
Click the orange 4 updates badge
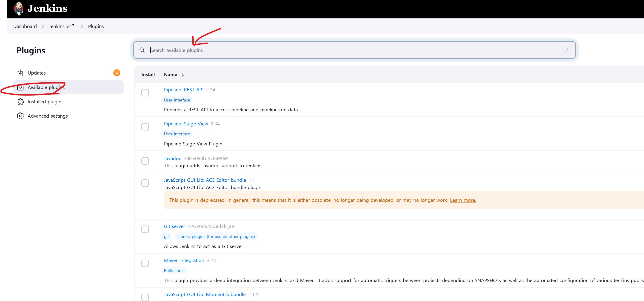coord(117,73)
